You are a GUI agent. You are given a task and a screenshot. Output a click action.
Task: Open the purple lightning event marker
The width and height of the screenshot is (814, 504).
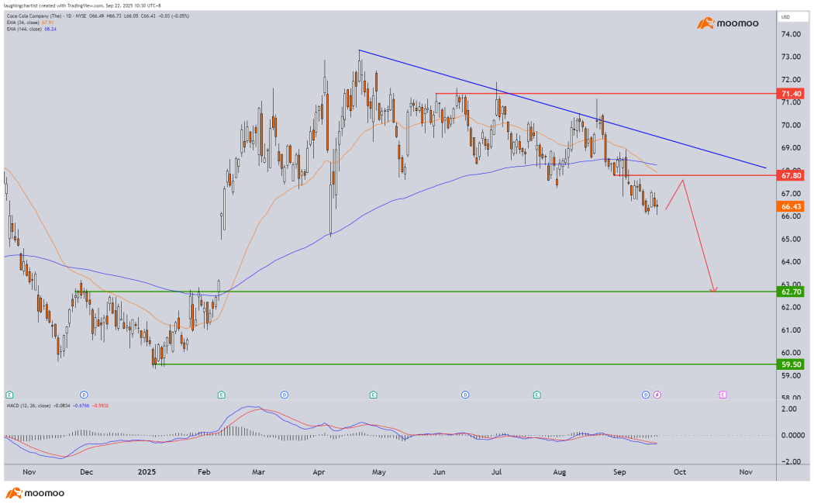tap(657, 395)
